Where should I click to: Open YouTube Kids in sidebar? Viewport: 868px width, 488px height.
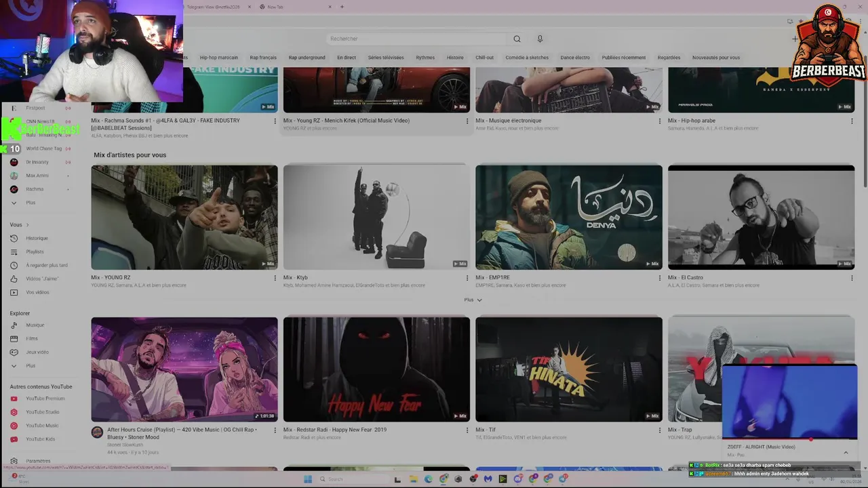(40, 439)
